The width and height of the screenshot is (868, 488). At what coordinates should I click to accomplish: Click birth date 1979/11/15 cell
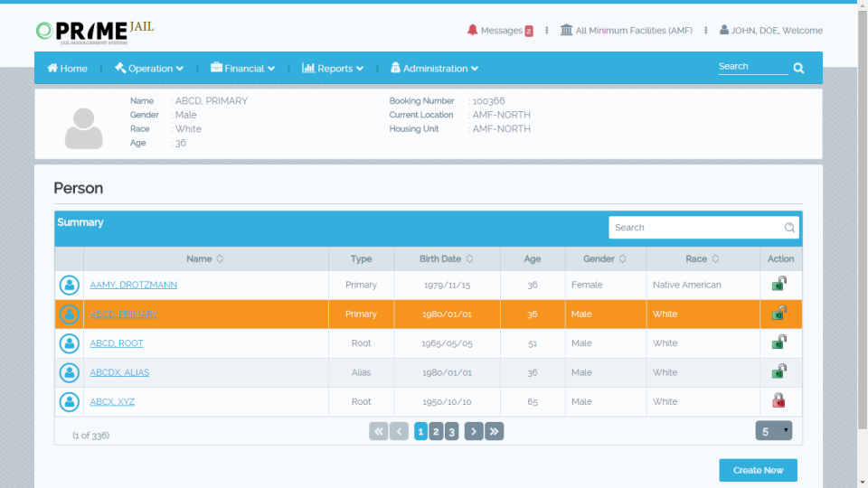447,285
